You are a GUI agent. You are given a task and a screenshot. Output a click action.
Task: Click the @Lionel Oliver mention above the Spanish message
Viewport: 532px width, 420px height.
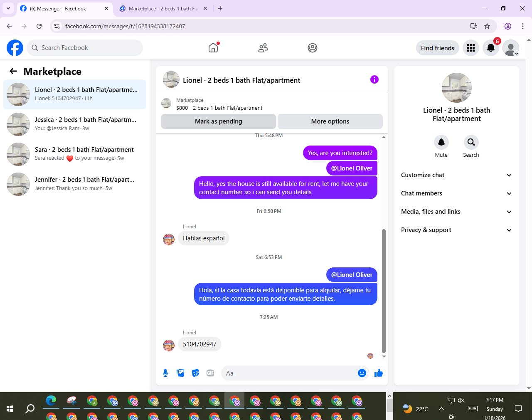(352, 275)
